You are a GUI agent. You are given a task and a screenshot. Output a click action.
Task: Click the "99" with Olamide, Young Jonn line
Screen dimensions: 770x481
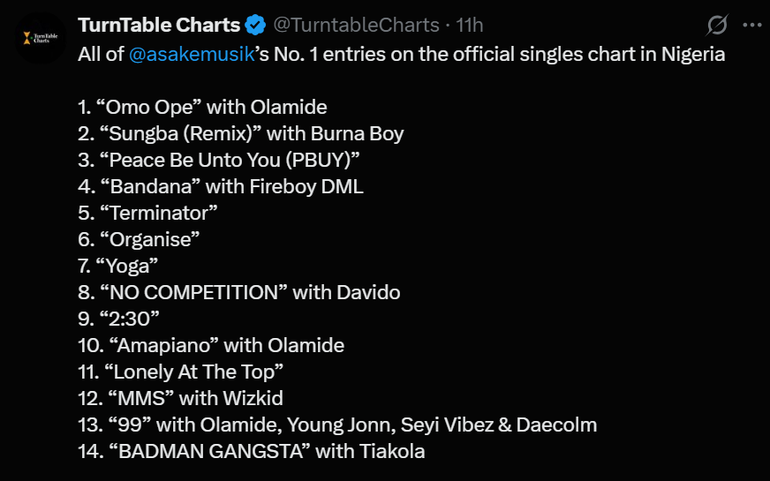(336, 425)
